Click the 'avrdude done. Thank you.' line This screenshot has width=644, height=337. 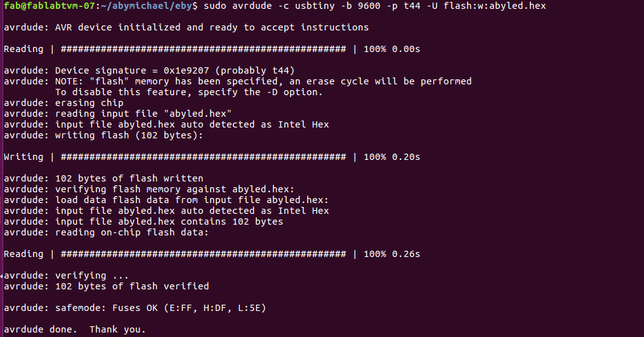click(75, 329)
